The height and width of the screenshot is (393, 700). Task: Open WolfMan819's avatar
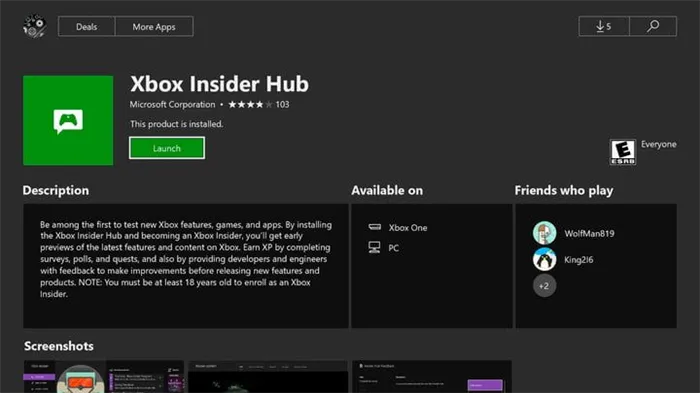(x=544, y=233)
